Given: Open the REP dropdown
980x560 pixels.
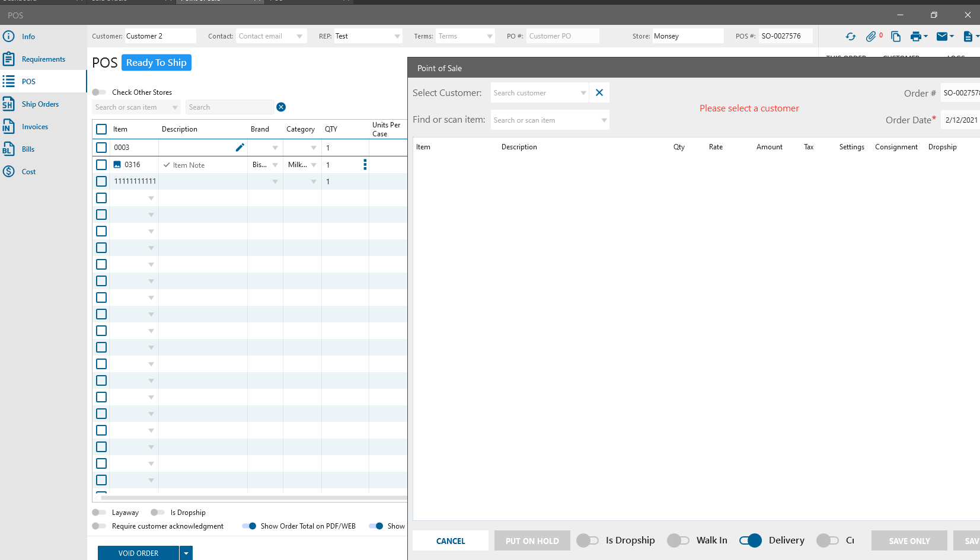Looking at the screenshot, I should tap(397, 37).
